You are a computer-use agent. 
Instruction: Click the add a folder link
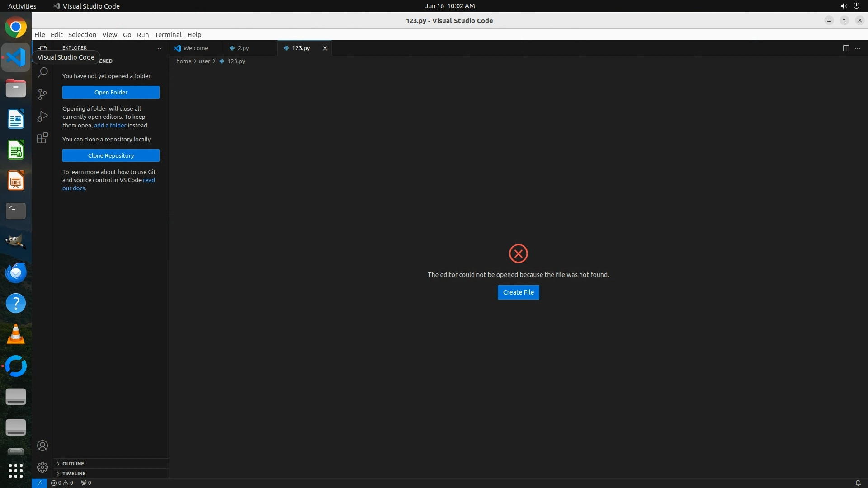click(x=110, y=125)
